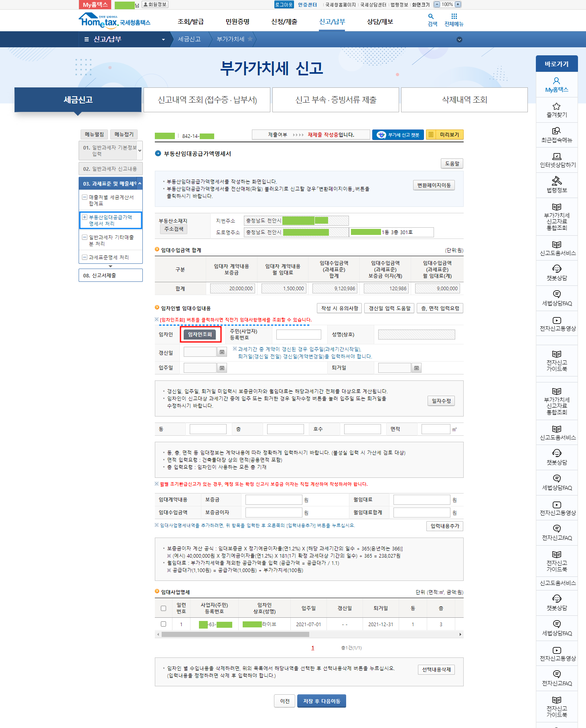Viewport: 586px width, 728px height.
Task: Click 메뉴펼침 to expand menus
Action: 94,134
